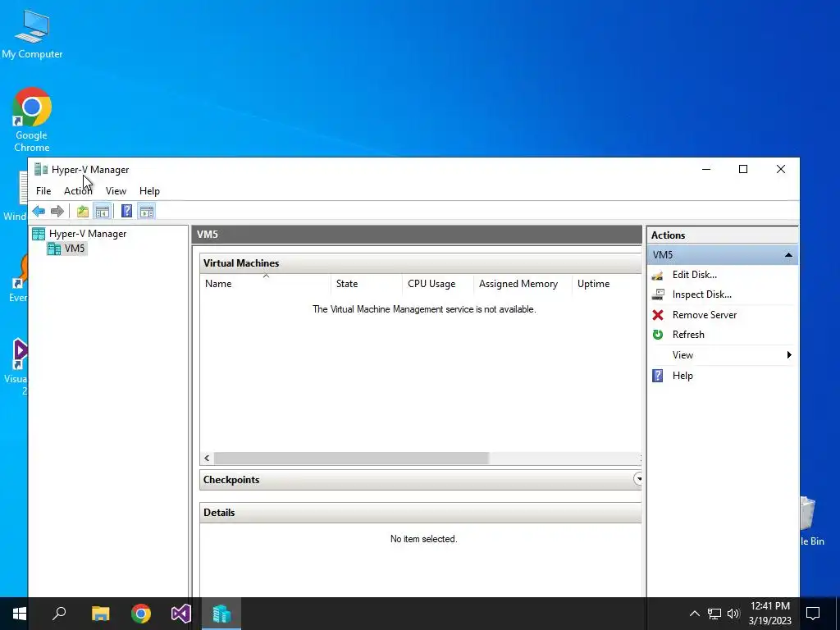Click the volume speaker tray icon
840x630 pixels.
[x=733, y=614]
